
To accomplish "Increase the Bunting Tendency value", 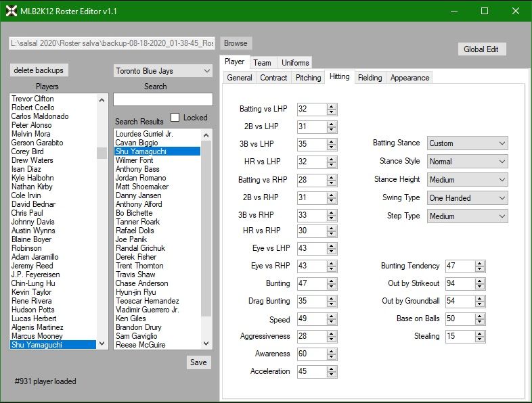I will pyautogui.click(x=479, y=263).
